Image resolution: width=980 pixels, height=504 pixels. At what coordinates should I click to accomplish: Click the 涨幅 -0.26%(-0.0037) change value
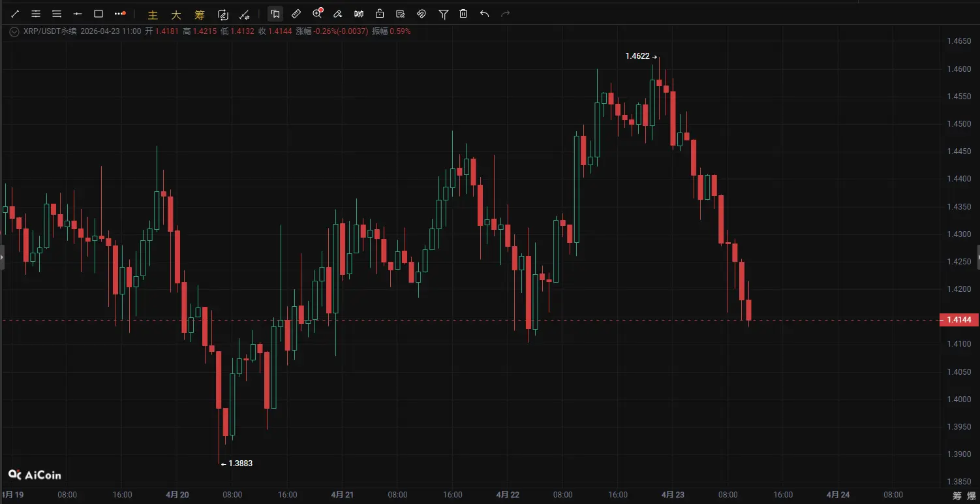coord(332,31)
